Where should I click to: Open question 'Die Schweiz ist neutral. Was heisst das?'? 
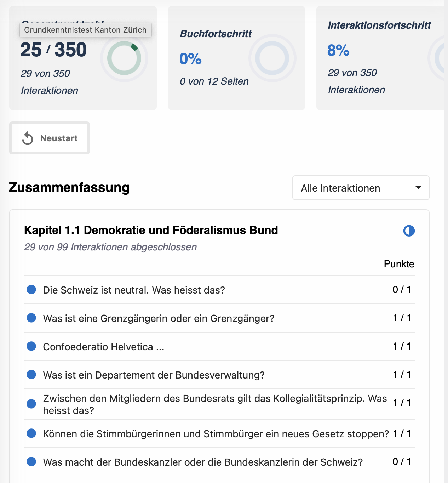point(134,290)
